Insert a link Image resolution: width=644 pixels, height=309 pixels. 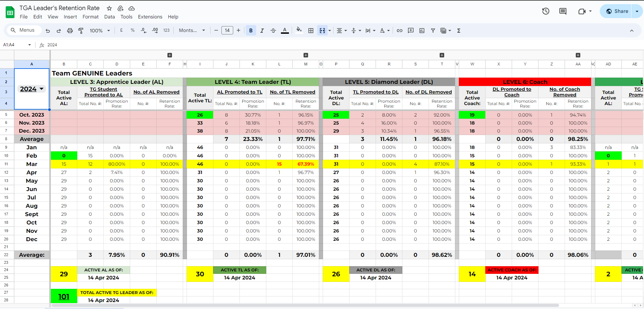(400, 31)
